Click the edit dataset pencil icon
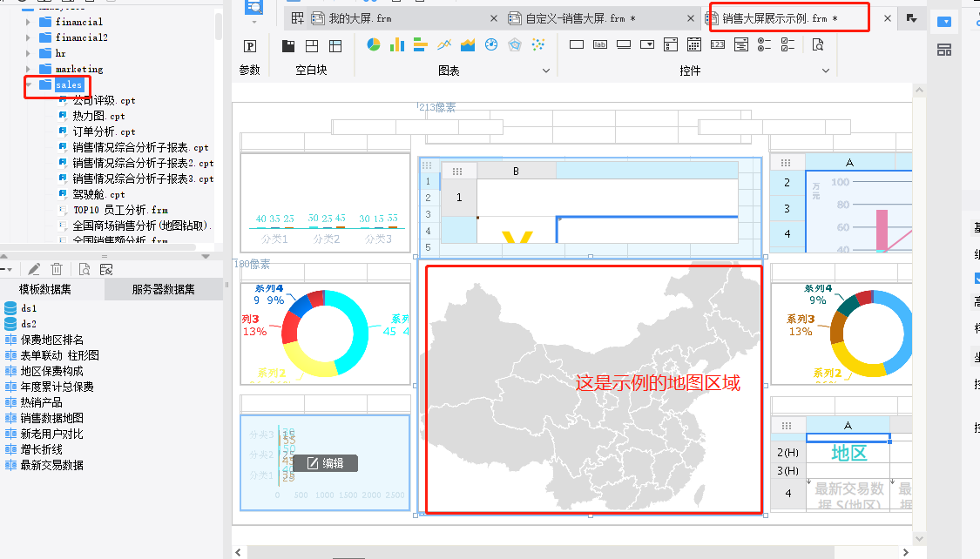This screenshot has width=980, height=559. point(34,269)
